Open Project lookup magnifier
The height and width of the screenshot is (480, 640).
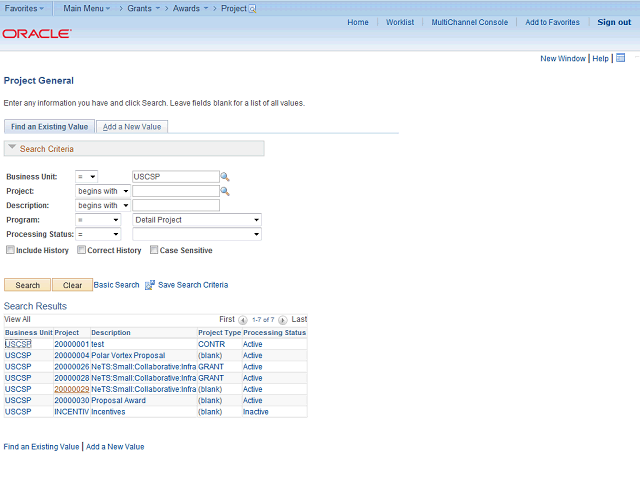point(225,191)
